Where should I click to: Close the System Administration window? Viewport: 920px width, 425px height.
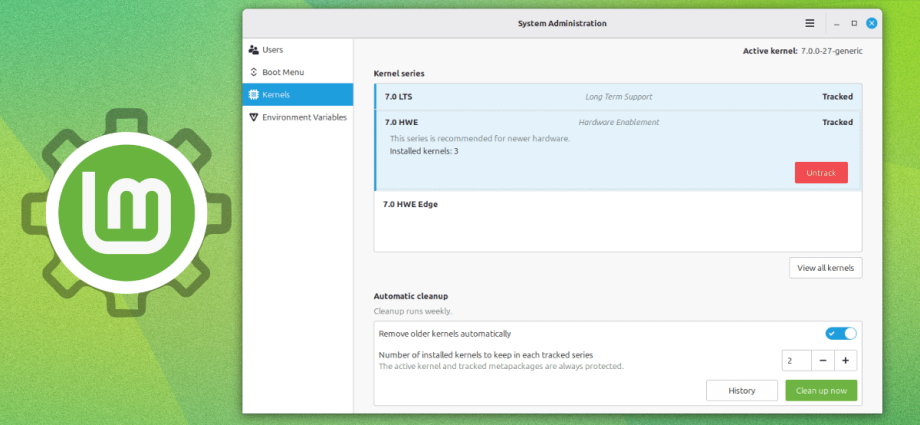[x=872, y=23]
